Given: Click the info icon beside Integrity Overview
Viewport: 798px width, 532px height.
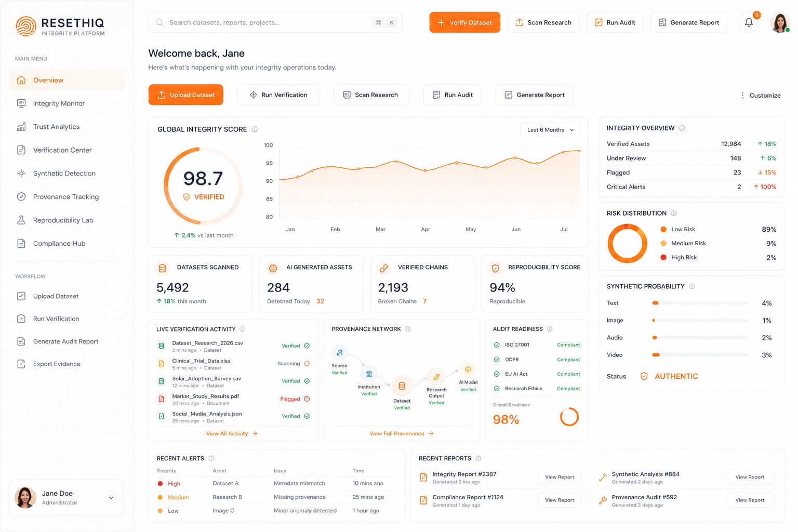Looking at the screenshot, I should coord(682,128).
